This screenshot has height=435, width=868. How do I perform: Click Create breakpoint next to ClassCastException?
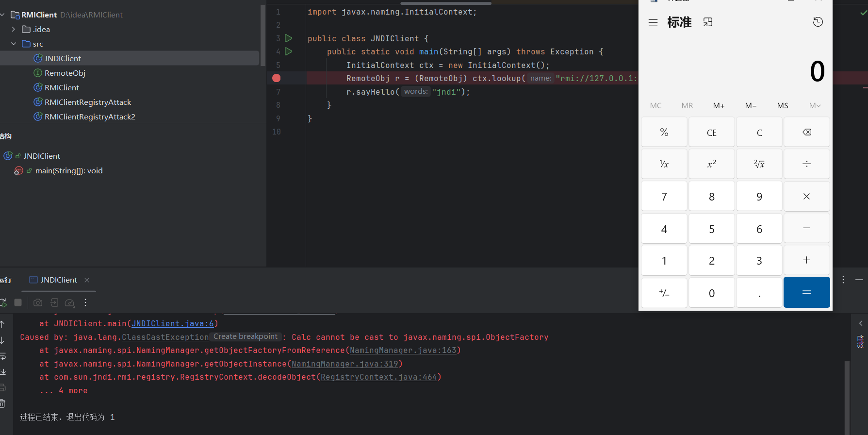coord(246,336)
